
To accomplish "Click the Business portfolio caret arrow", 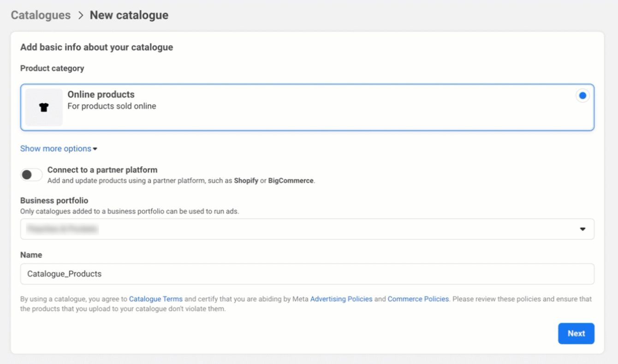I will point(582,229).
